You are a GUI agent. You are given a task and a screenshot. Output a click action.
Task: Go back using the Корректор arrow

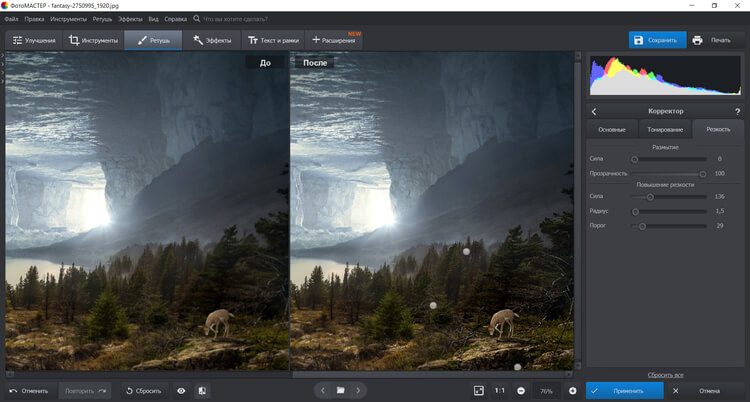594,111
